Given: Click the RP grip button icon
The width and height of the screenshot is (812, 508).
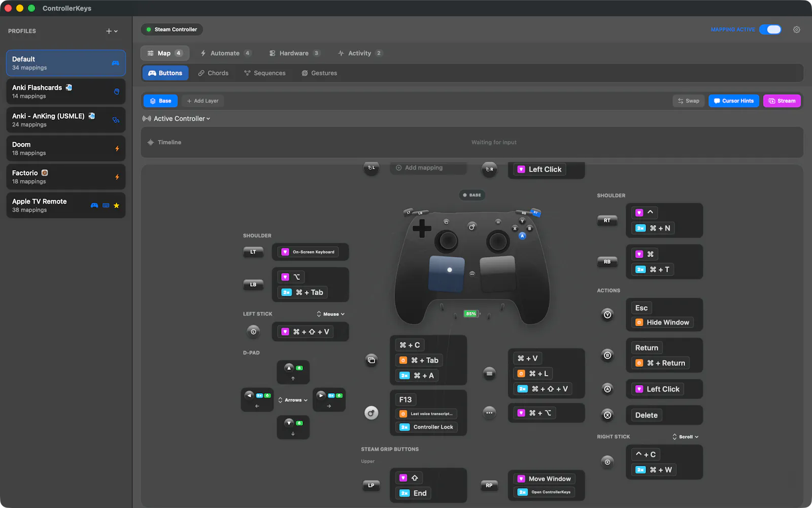Looking at the screenshot, I should coord(489,485).
